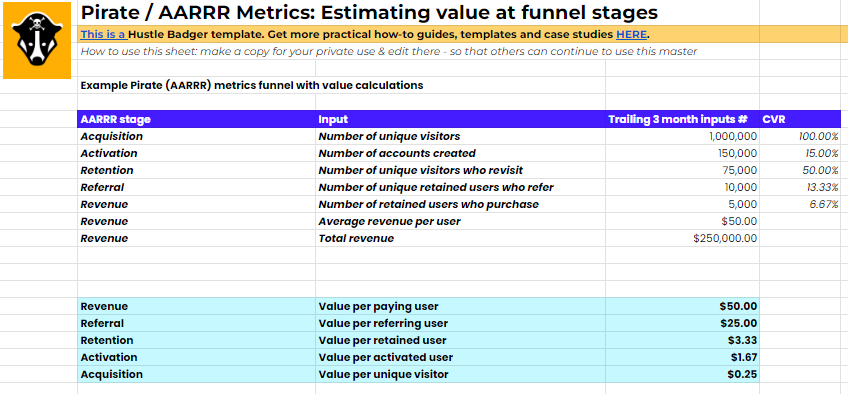Click the Hustle Badger pirate logo image

[x=37, y=41]
